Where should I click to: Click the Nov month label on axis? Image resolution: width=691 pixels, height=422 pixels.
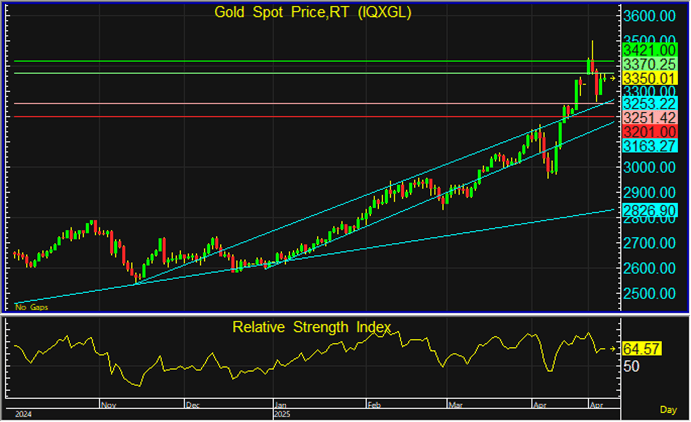(109, 404)
